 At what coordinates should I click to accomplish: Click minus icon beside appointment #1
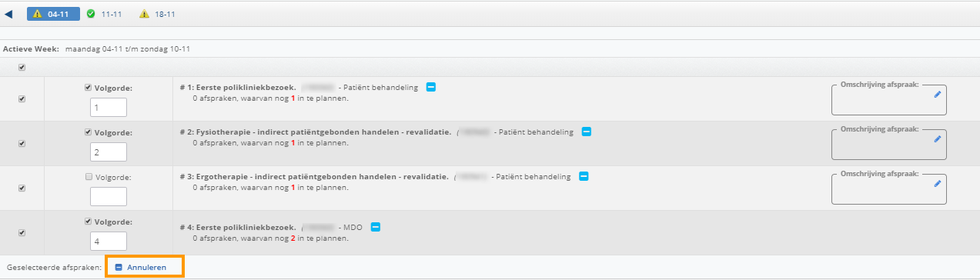click(431, 88)
